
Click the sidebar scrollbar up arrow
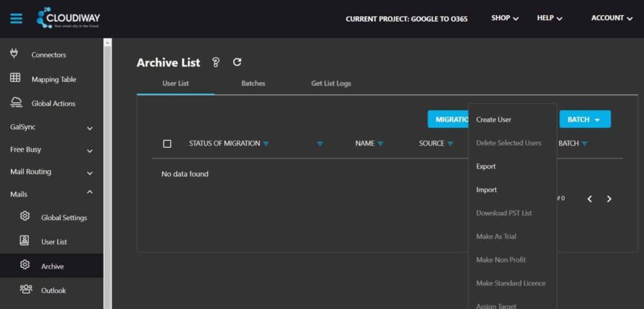coord(108,42)
